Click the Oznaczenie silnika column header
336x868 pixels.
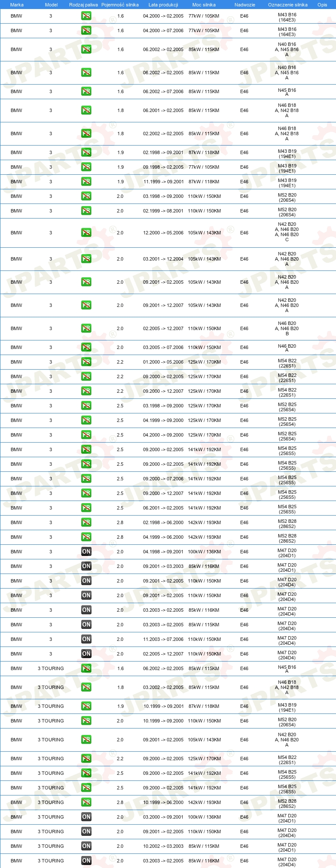[x=288, y=5]
